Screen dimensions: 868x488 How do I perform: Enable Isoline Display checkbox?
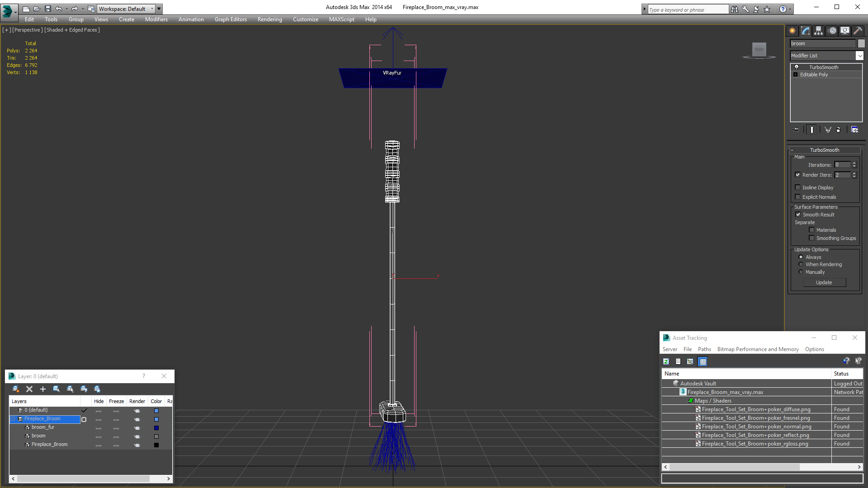(x=798, y=188)
